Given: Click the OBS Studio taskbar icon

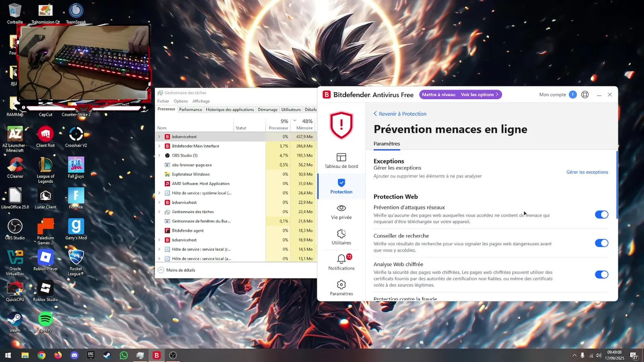Looking at the screenshot, I should click(173, 355).
